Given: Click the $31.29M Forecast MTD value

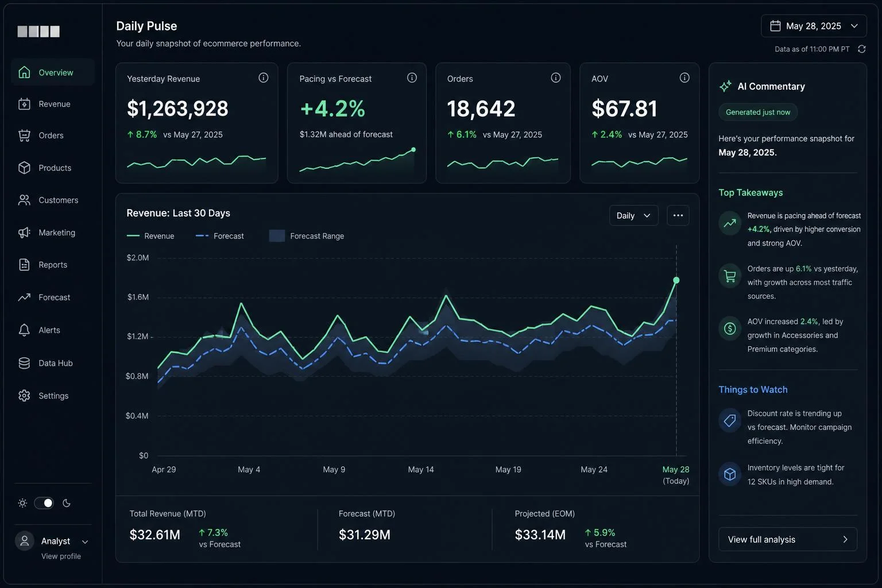Looking at the screenshot, I should [x=365, y=535].
